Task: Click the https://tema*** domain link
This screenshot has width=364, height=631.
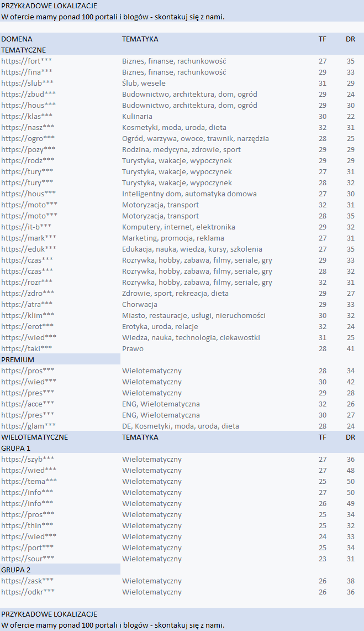Action: 29,481
